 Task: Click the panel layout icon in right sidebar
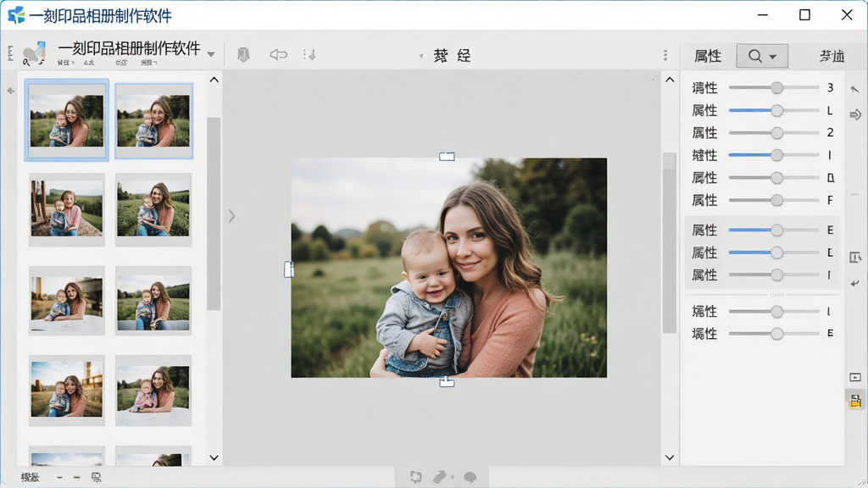click(x=855, y=258)
